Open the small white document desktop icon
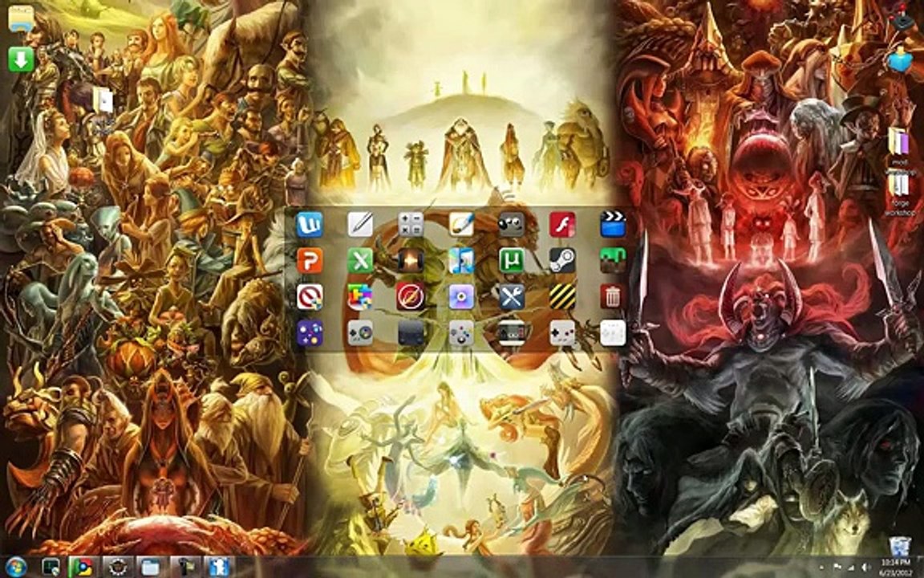Screen dimensions: 924x578 coord(103,100)
